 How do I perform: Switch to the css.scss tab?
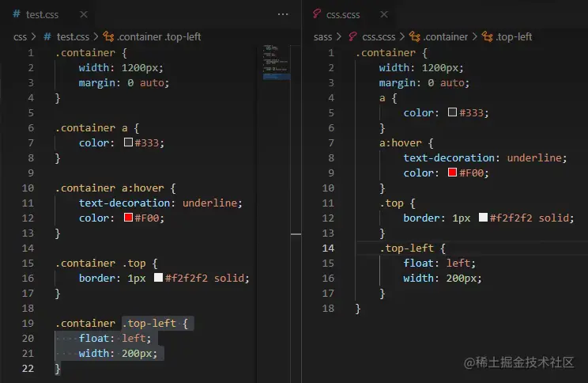coord(343,15)
